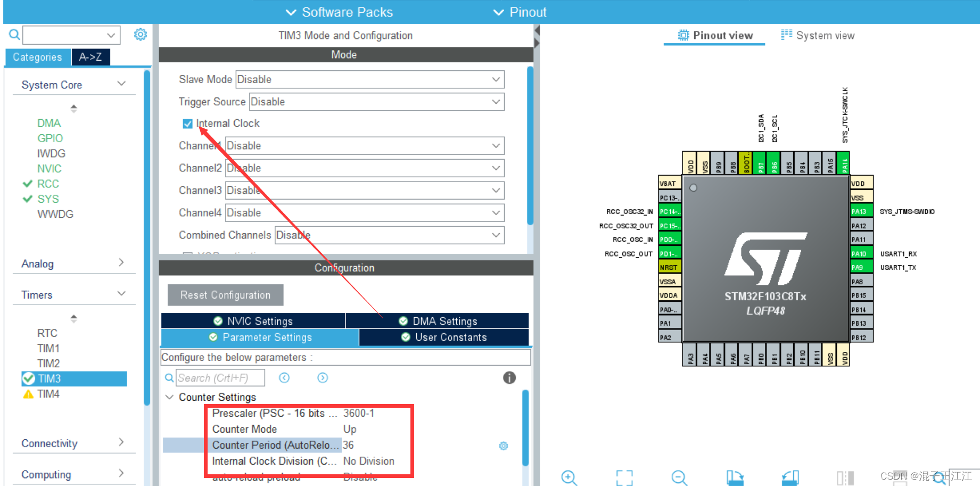Open the Parameter Settings tab
The height and width of the screenshot is (486, 980).
click(260, 337)
